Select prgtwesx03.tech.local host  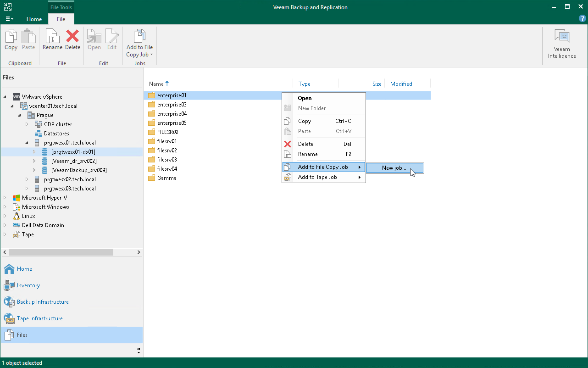(70, 189)
